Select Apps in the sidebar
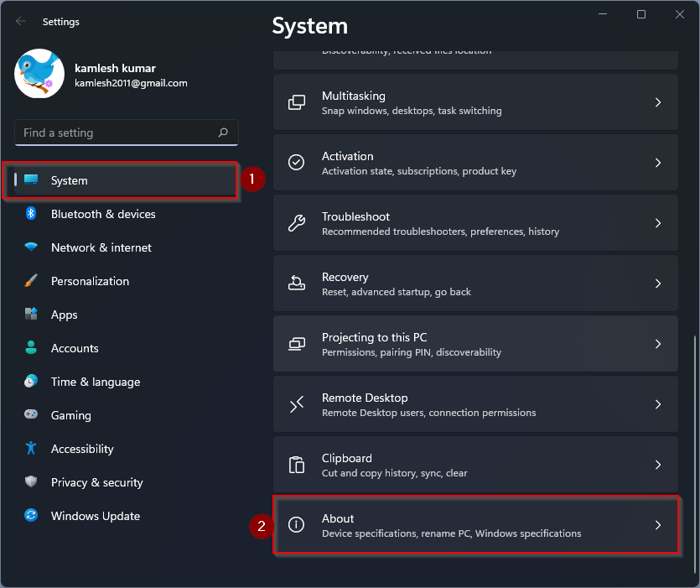 (x=126, y=315)
